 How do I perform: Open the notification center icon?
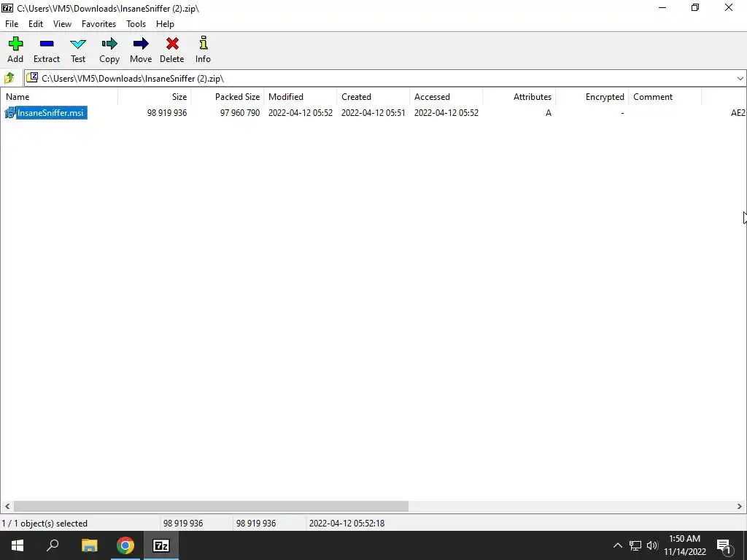point(724,546)
